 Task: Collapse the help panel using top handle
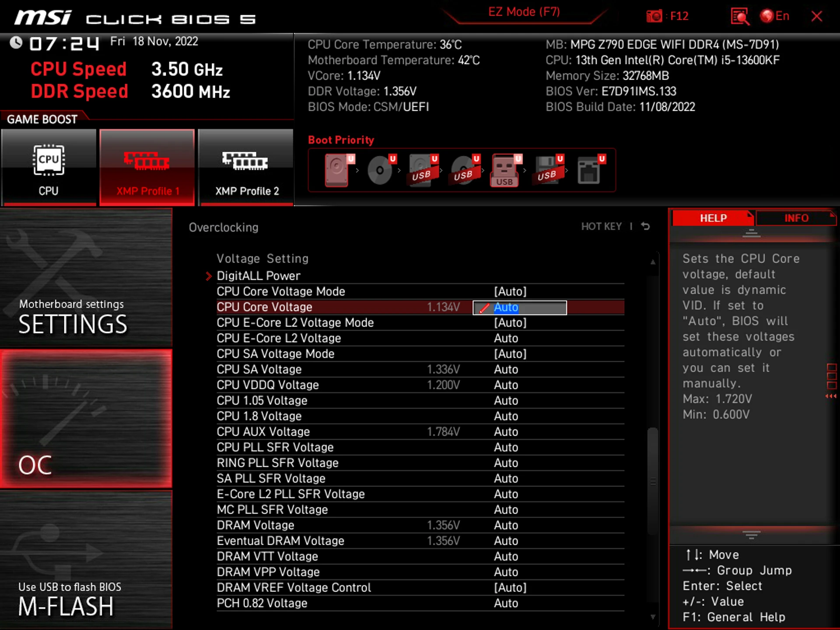pos(751,234)
